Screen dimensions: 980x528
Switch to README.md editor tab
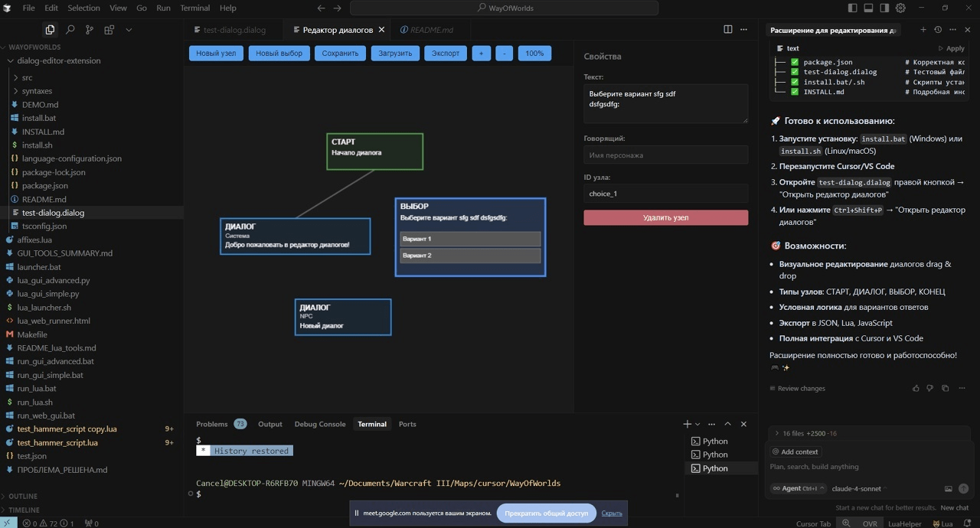[432, 30]
